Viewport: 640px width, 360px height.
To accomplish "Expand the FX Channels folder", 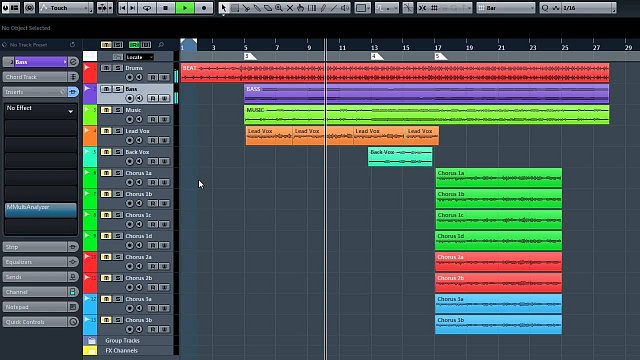I will pos(92,351).
